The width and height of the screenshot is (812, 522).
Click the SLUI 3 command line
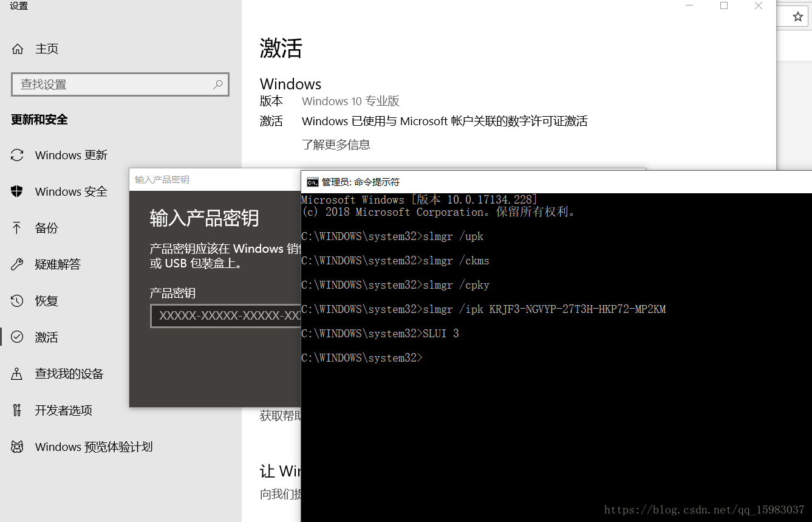point(380,334)
